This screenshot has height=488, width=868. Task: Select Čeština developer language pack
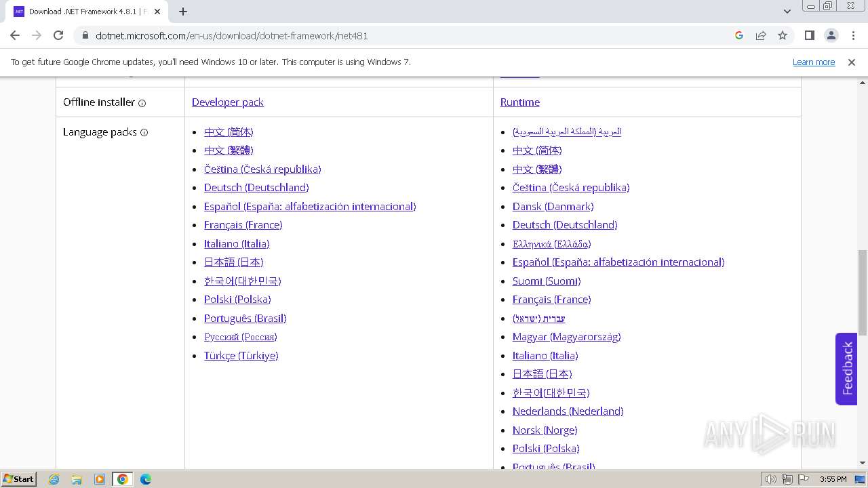pyautogui.click(x=262, y=169)
